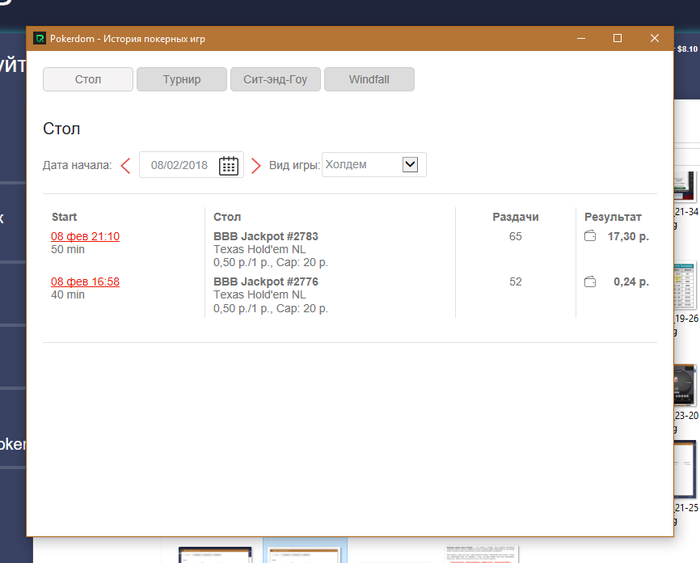Screen dimensions: 700x563
Task: Click the $8.10 balance in background window
Action: (x=687, y=49)
